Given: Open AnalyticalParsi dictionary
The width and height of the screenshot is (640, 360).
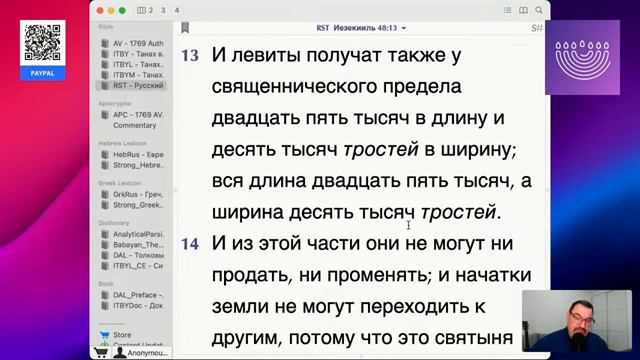Looking at the screenshot, I should 133,234.
